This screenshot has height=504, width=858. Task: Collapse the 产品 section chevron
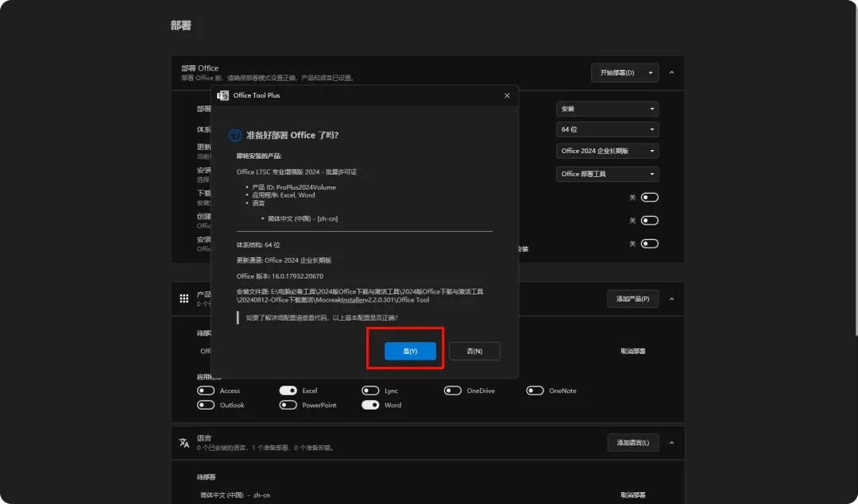coord(671,299)
